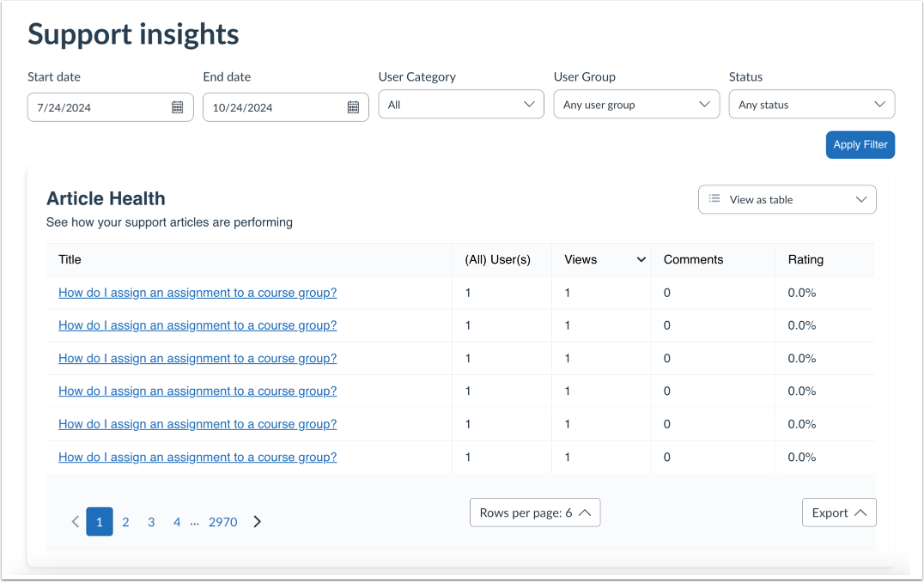
Task: Click the next page arrow in pagination
Action: pos(257,521)
